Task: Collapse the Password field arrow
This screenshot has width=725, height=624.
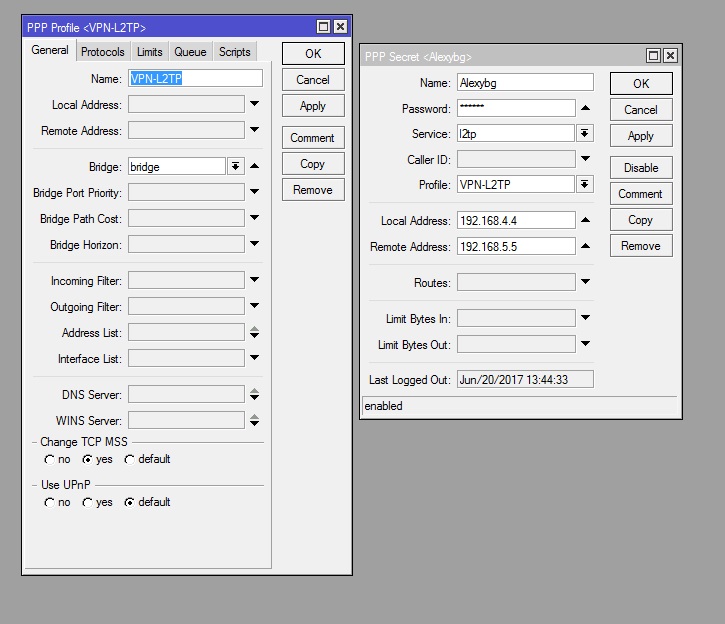Action: point(585,108)
